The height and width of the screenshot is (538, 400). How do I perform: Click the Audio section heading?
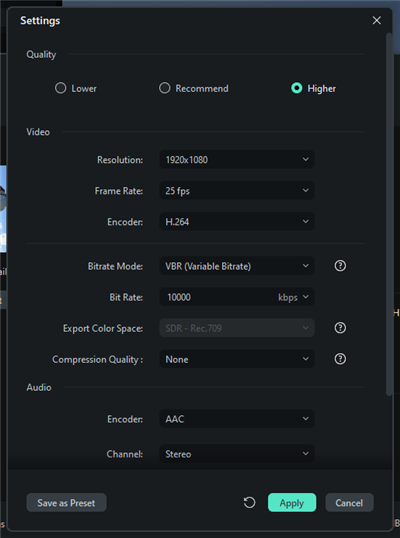coord(39,387)
